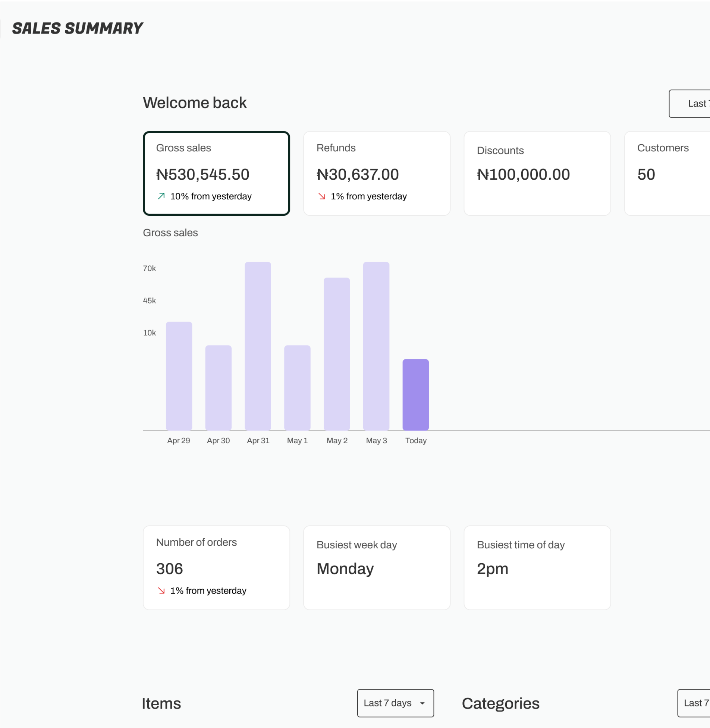Open the Busiest time of day card
This screenshot has height=728, width=710.
click(x=537, y=568)
